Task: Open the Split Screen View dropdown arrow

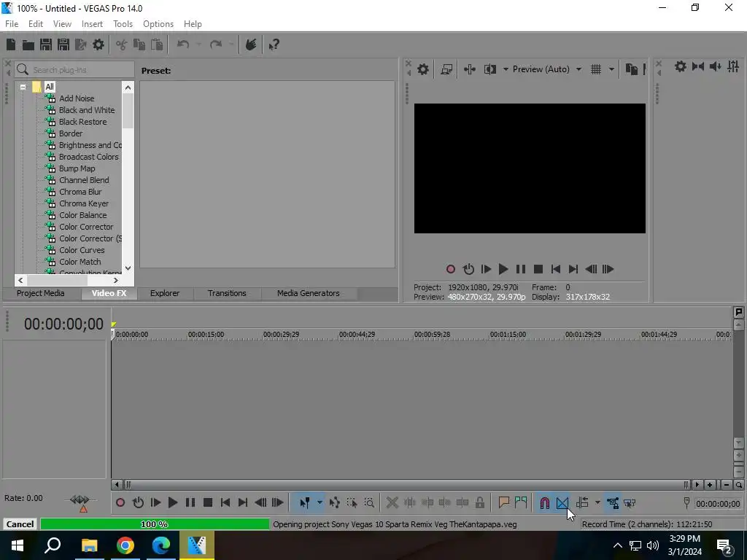Action: pyautogui.click(x=506, y=69)
